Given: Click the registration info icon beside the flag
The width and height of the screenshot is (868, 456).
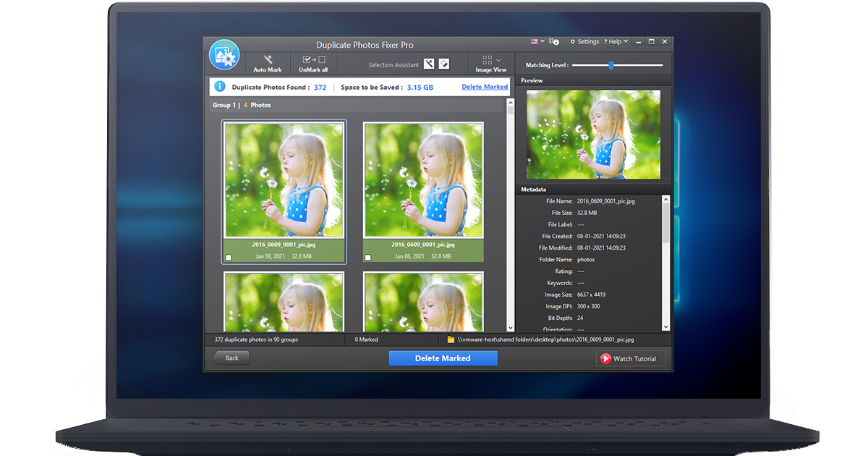Looking at the screenshot, I should 556,42.
